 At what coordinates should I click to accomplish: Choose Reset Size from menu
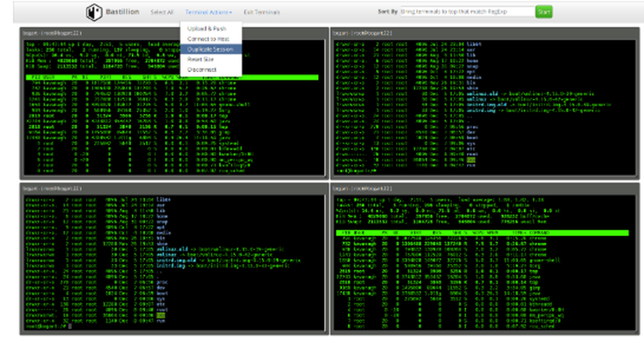(x=211, y=59)
